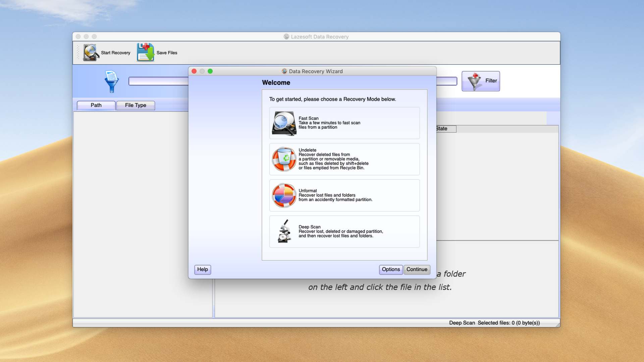Screen dimensions: 644x362
Task: Select the Undelete radio button
Action: point(344,159)
